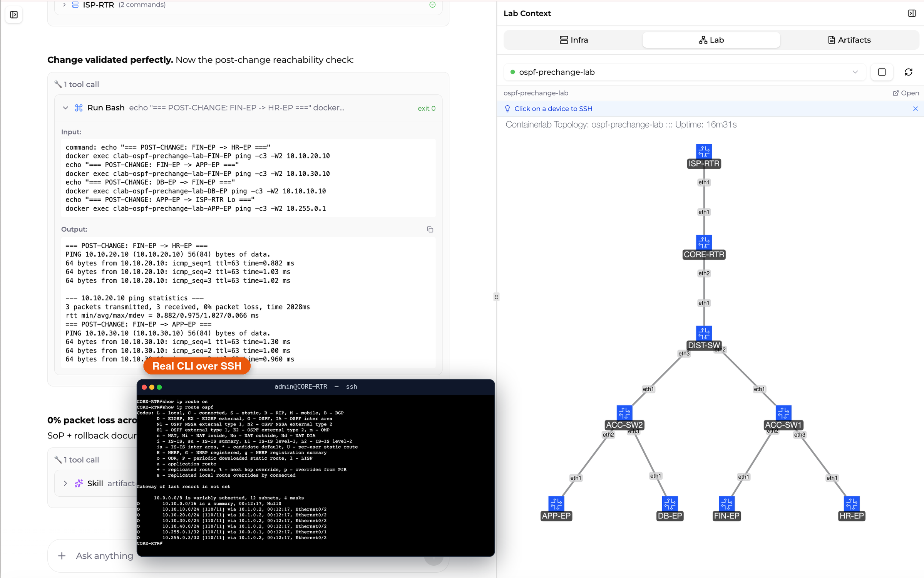Copy the Bash output text

(x=430, y=229)
